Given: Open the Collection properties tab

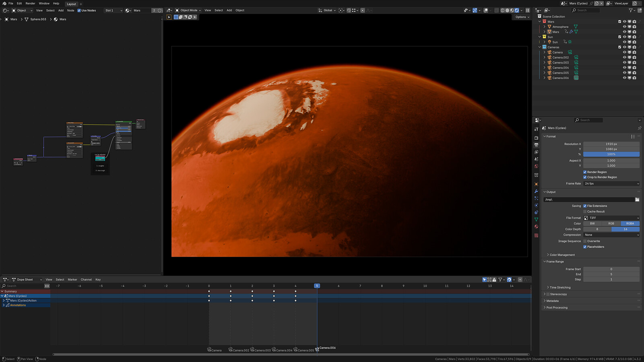Looking at the screenshot, I should [536, 175].
